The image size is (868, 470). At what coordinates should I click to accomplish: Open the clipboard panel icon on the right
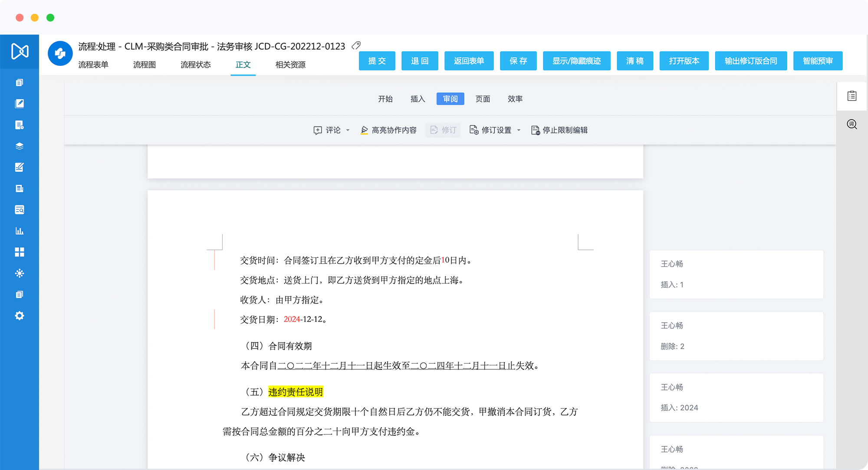click(852, 96)
